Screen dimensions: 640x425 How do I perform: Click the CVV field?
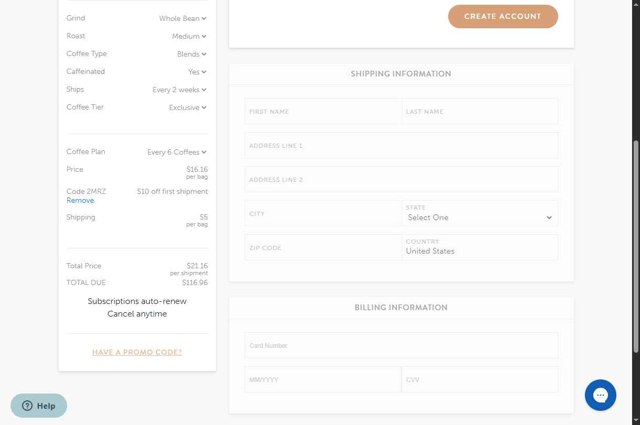tap(480, 380)
